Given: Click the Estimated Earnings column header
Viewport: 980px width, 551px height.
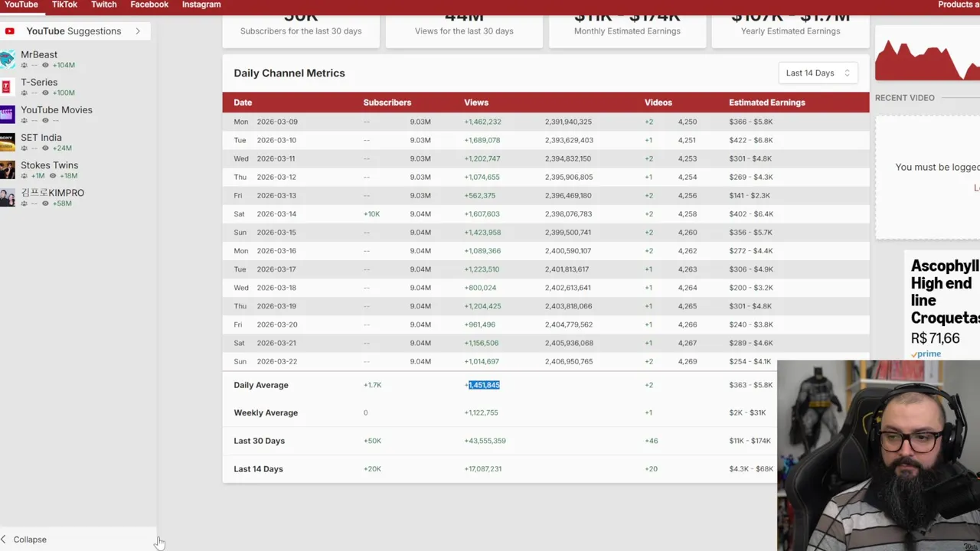Looking at the screenshot, I should click(767, 103).
